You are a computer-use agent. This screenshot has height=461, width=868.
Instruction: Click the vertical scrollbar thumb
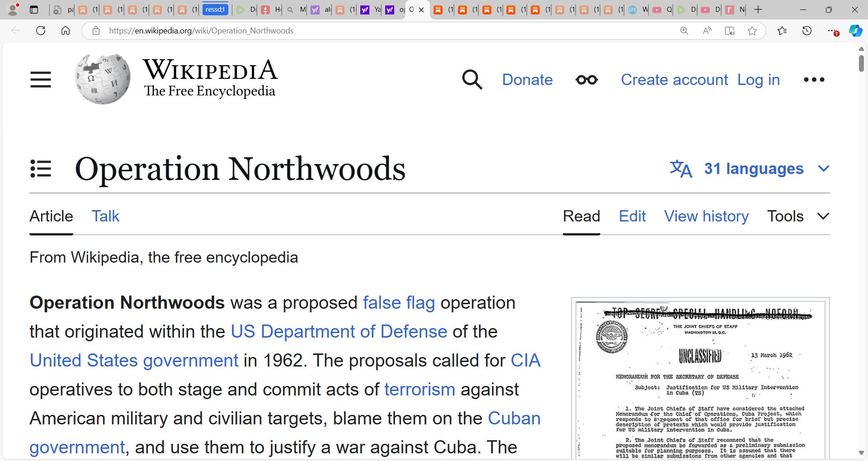pos(861,63)
